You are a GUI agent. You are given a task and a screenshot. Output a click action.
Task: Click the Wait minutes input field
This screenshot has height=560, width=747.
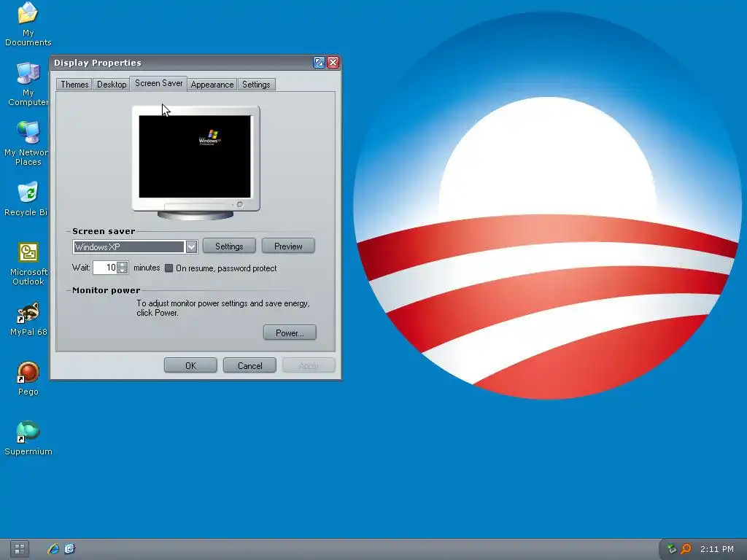(105, 268)
